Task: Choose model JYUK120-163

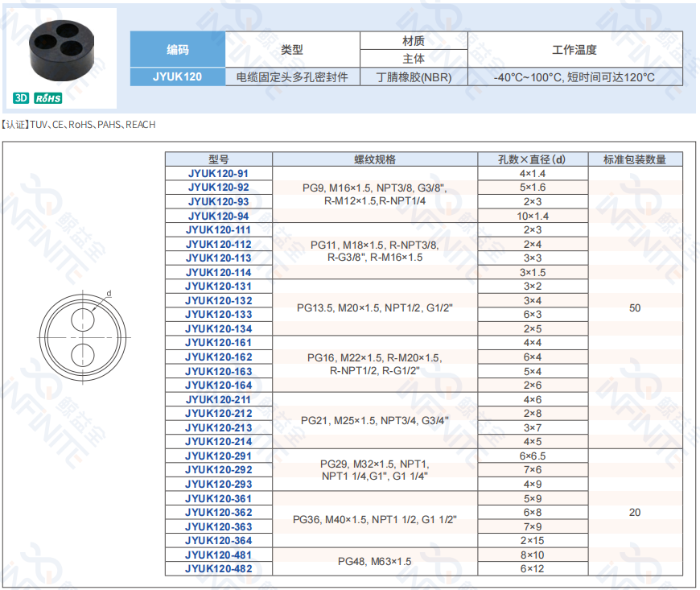Action: pyautogui.click(x=218, y=371)
